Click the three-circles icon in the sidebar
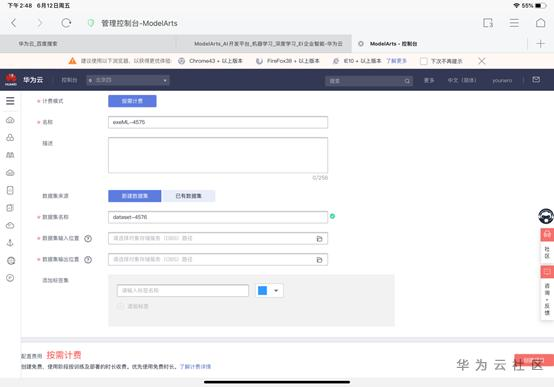This screenshot has width=554, height=387. point(10,137)
